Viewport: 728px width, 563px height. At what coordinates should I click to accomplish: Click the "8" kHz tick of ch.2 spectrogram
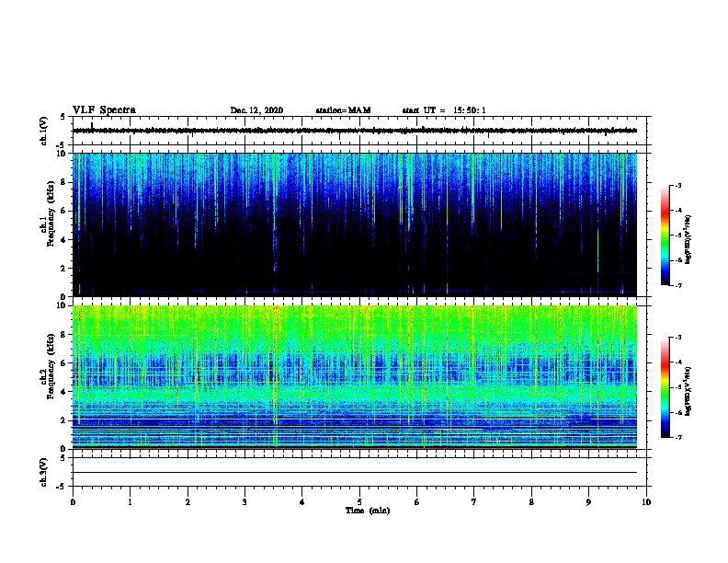[x=64, y=335]
